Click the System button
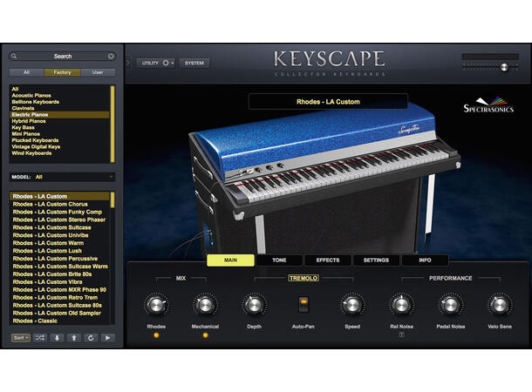The height and width of the screenshot is (392, 532). [x=194, y=63]
